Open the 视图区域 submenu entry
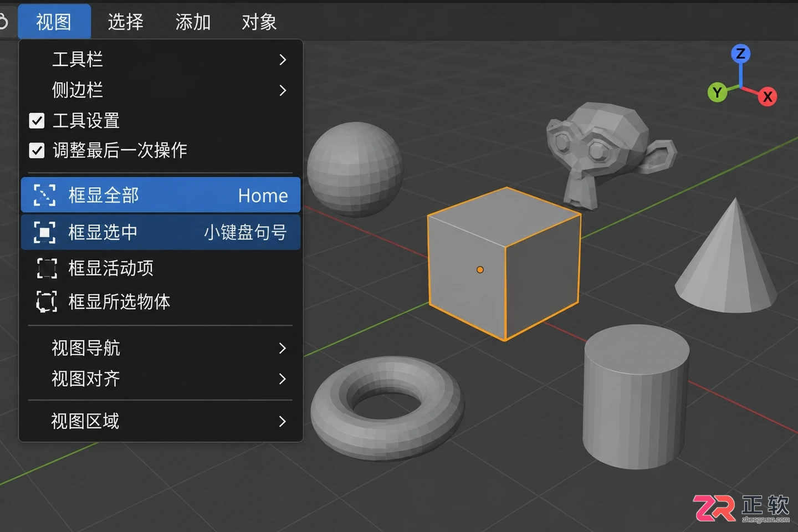Screen dimensions: 798x532 (161, 421)
